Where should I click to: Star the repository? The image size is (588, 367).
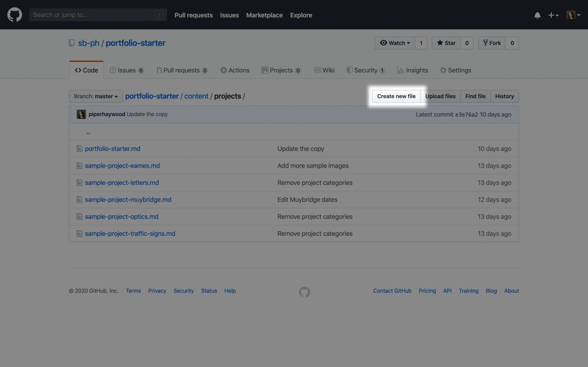446,43
